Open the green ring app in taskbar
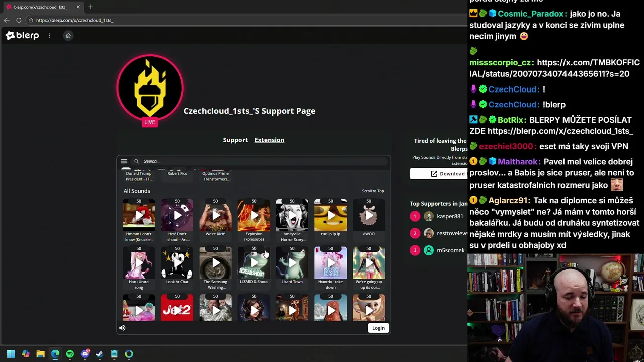Screen dimensions: 644x362 tap(129, 354)
